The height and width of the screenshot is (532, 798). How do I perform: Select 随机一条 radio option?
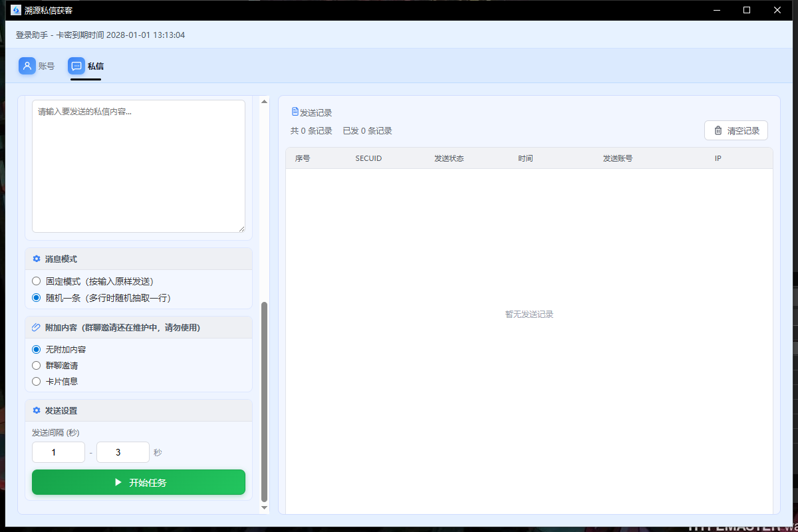click(37, 298)
